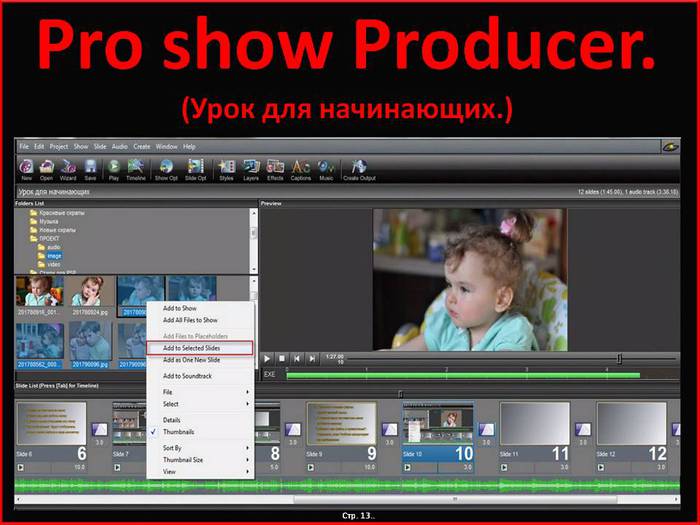Open the Slide menu

pos(100,146)
